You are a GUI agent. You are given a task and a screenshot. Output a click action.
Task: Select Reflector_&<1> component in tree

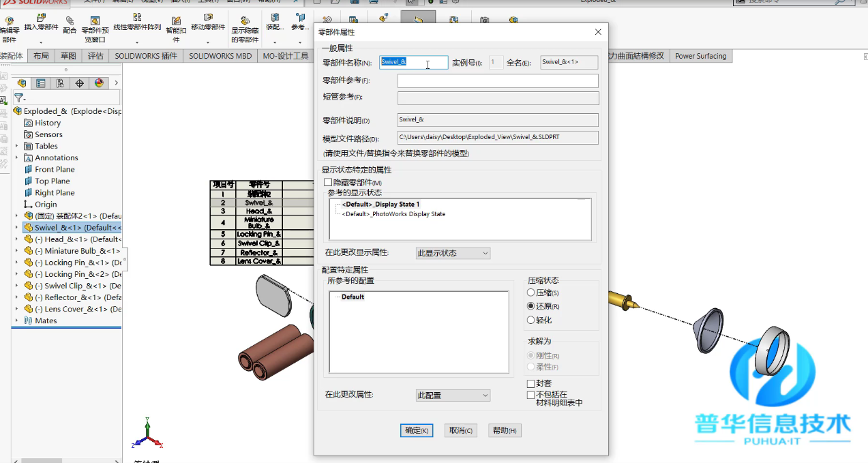[72, 297]
